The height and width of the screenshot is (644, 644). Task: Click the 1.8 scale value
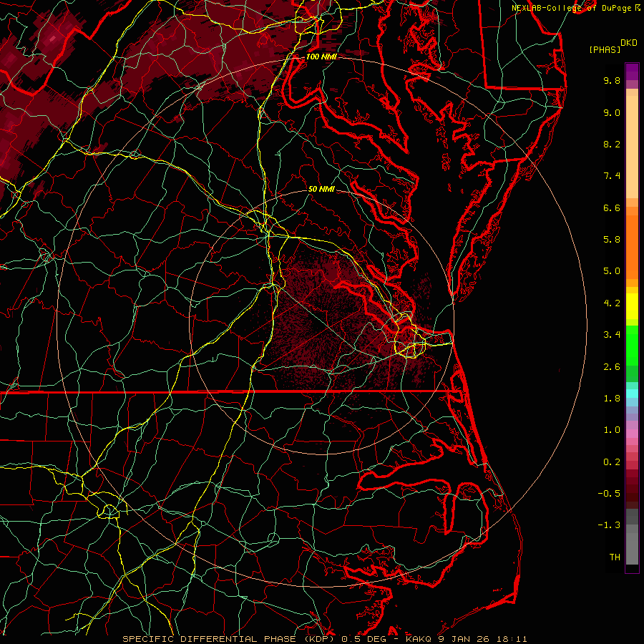click(612, 399)
